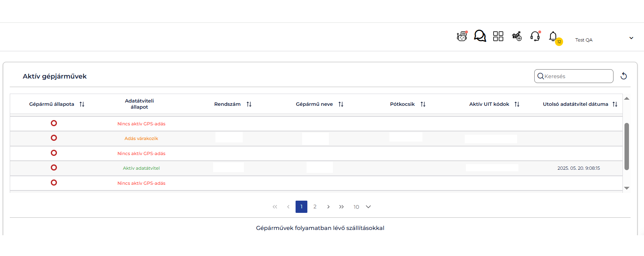Open the chatbot robot assistant

(462, 36)
